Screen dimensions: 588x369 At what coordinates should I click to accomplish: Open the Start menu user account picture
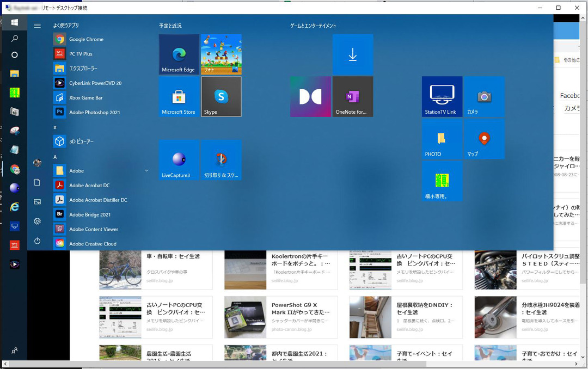37,163
